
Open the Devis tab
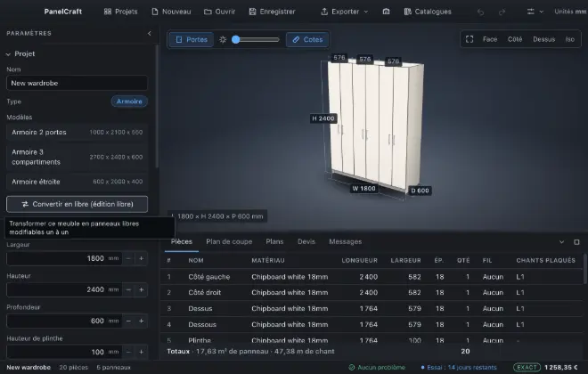click(x=306, y=241)
